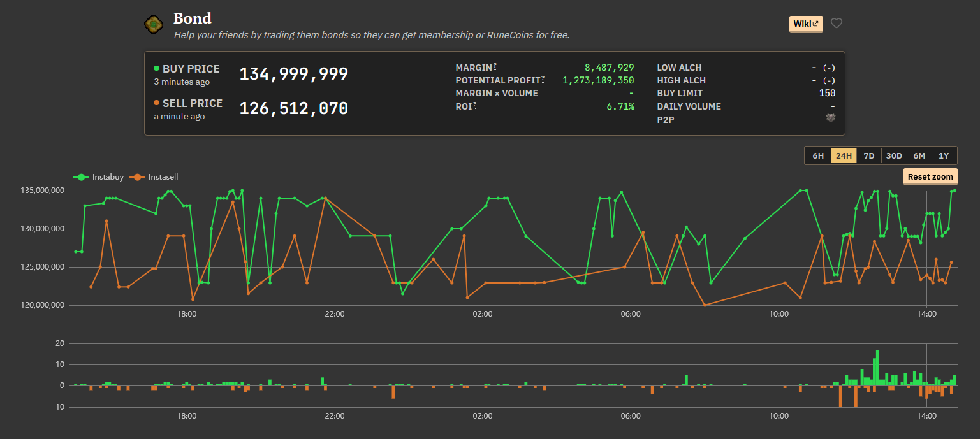Click the ROI help question mark
The height and width of the screenshot is (439, 980).
[475, 105]
